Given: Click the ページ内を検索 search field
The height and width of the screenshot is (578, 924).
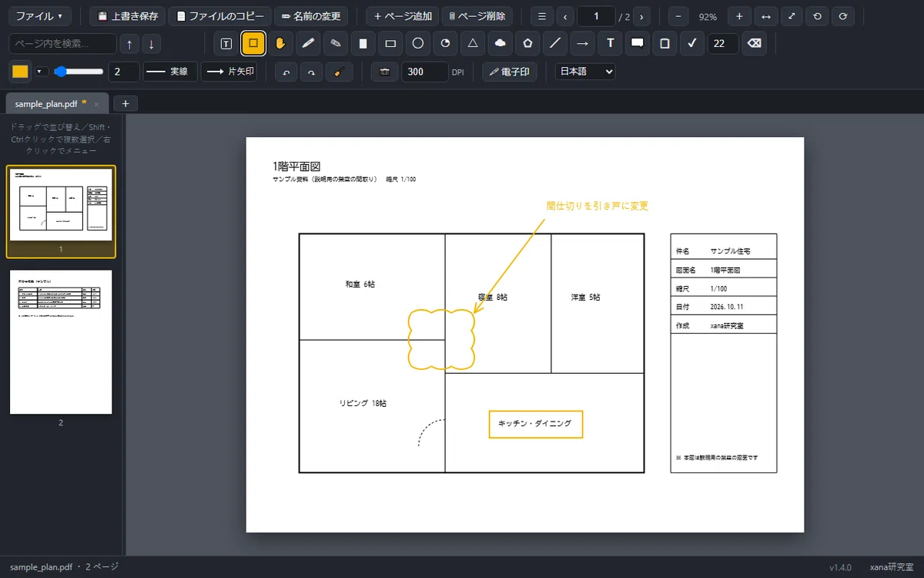Looking at the screenshot, I should pos(62,44).
